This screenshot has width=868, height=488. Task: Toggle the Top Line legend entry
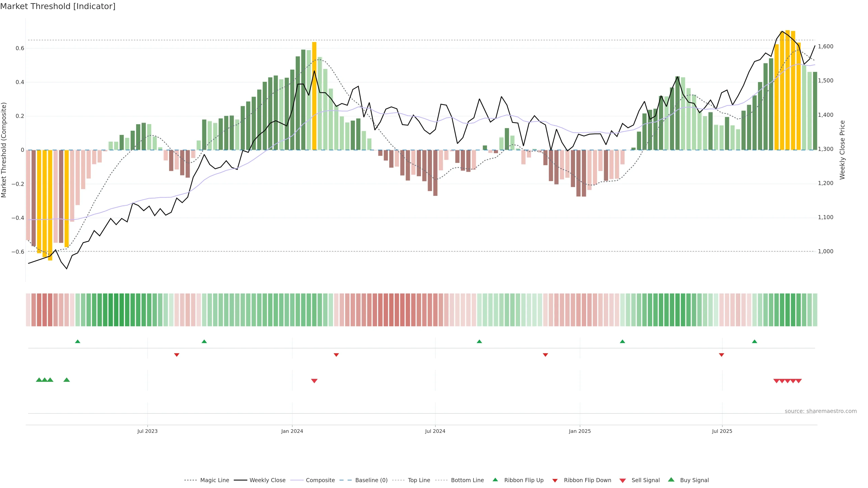coord(419,480)
